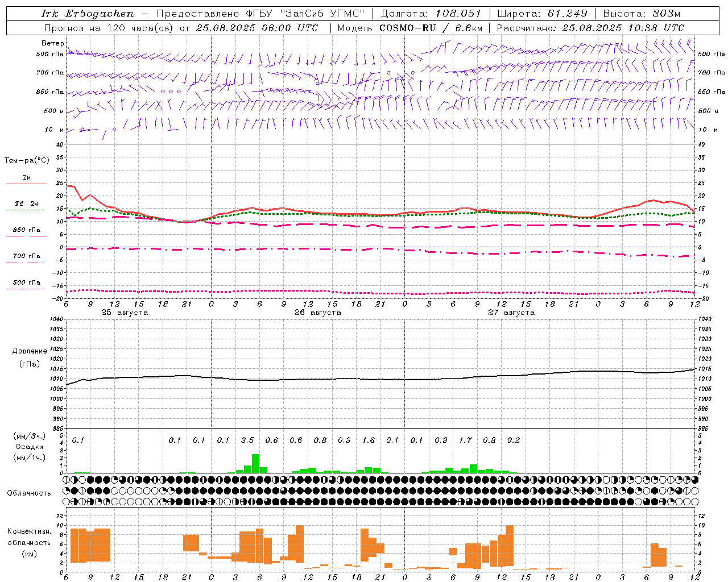The height and width of the screenshot is (582, 728).
Task: Click the 25 августа date label
Action: [125, 313]
